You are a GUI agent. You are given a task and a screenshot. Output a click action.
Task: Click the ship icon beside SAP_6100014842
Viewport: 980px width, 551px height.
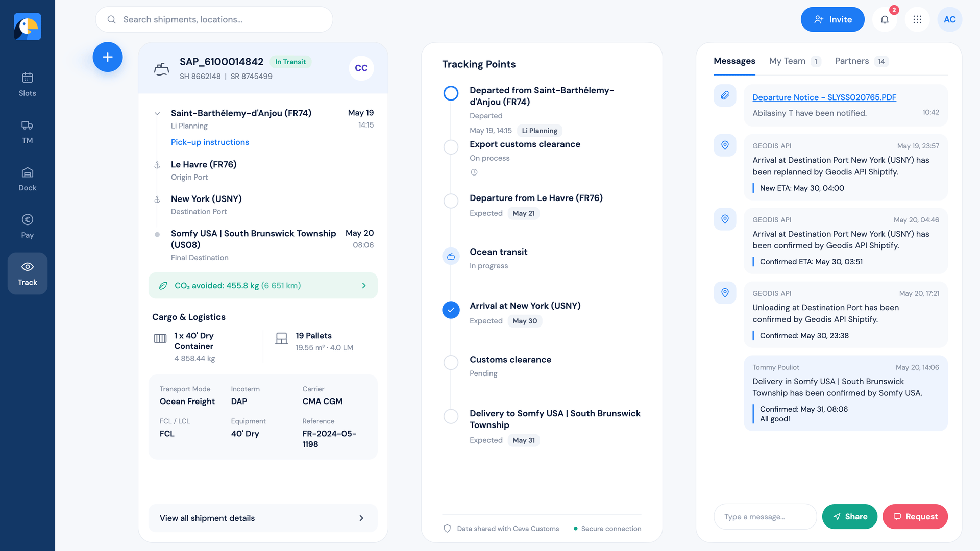(x=162, y=69)
